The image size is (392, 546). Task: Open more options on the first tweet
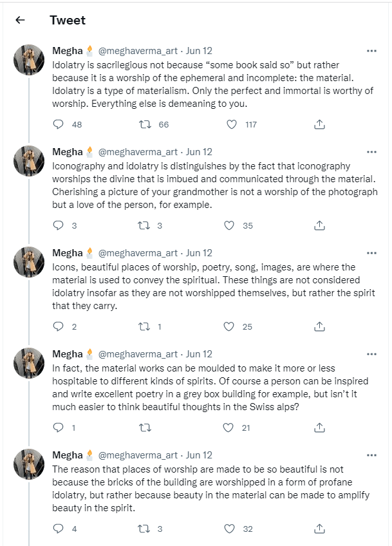coord(371,51)
